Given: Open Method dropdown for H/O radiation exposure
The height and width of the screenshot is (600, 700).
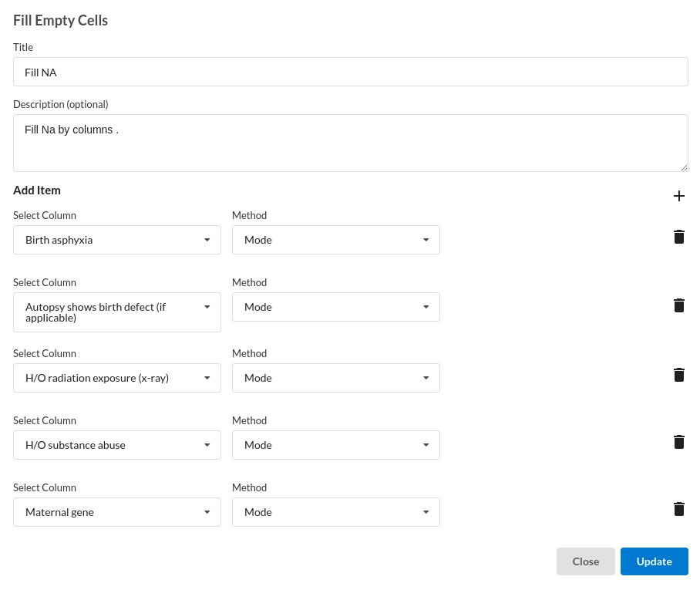Looking at the screenshot, I should click(x=335, y=378).
